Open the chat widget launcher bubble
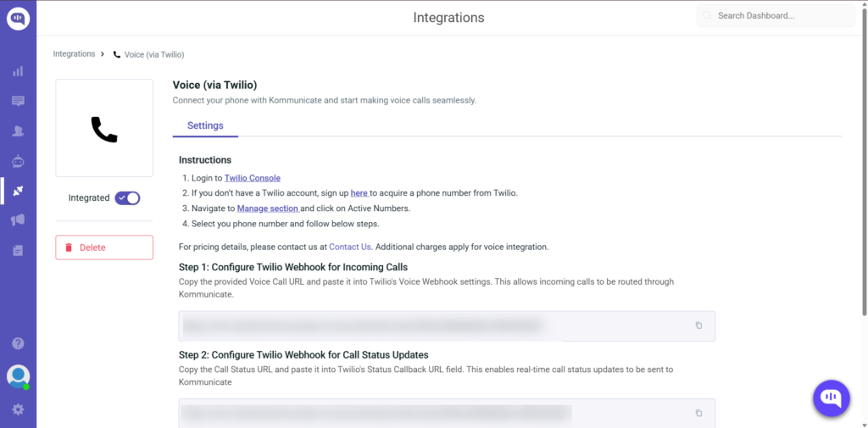 [x=831, y=398]
